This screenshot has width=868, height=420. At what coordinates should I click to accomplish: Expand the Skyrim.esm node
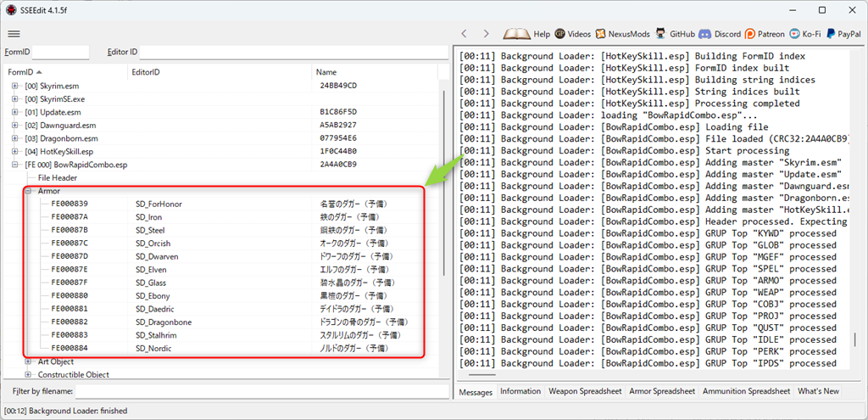pyautogui.click(x=15, y=86)
